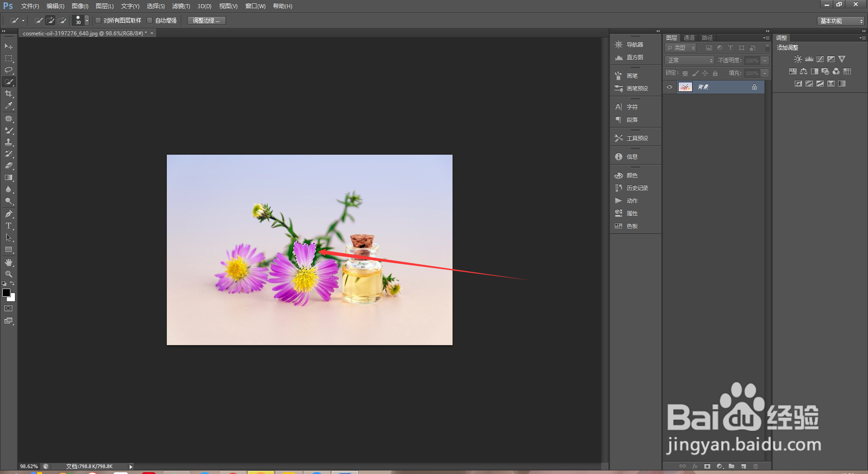Close the cosmetic-oil document tab
Image resolution: width=868 pixels, height=474 pixels.
(152, 33)
